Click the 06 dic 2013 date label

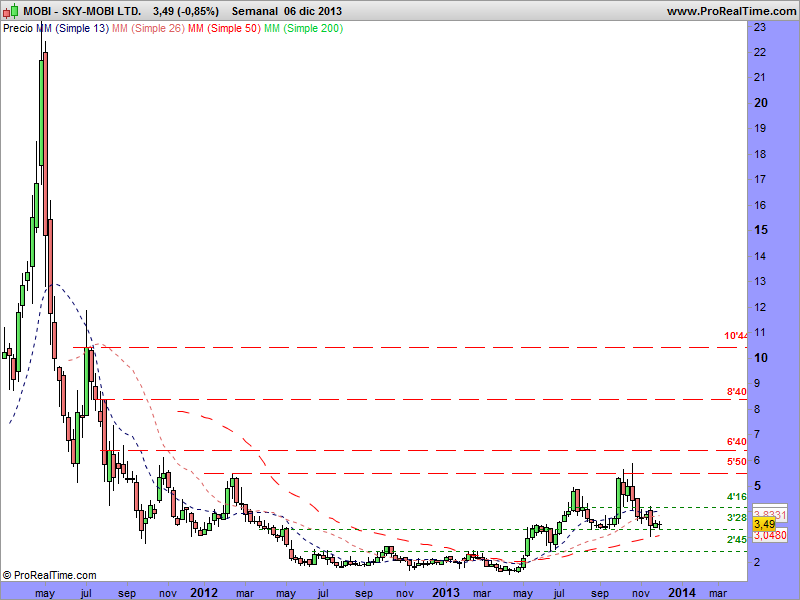(x=313, y=11)
